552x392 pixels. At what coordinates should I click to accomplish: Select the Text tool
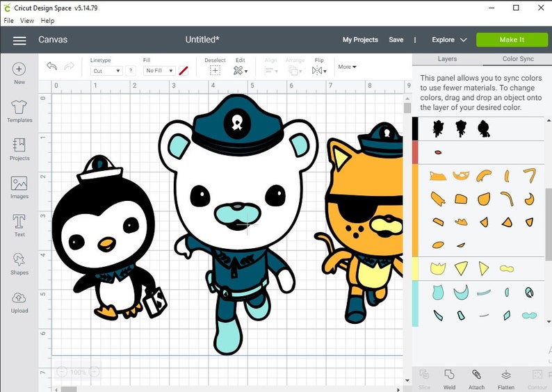[19, 225]
